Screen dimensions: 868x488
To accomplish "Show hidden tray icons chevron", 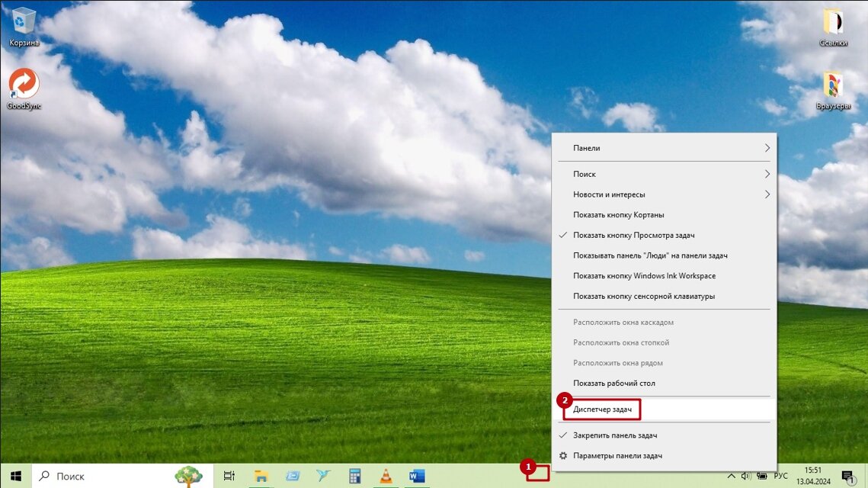I will point(732,476).
